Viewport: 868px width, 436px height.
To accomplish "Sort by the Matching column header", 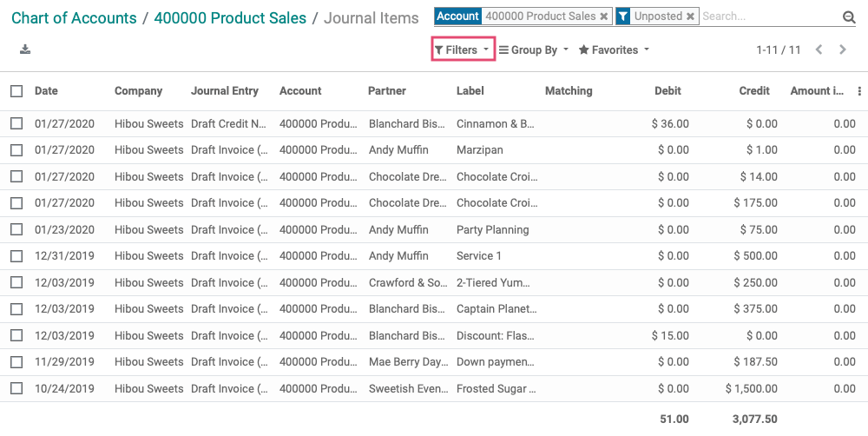I will (569, 91).
